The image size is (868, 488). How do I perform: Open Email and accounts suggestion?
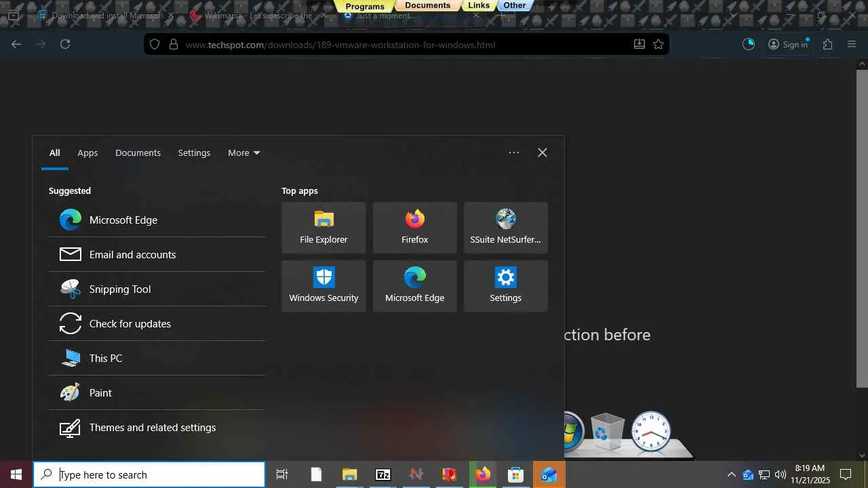click(x=157, y=255)
